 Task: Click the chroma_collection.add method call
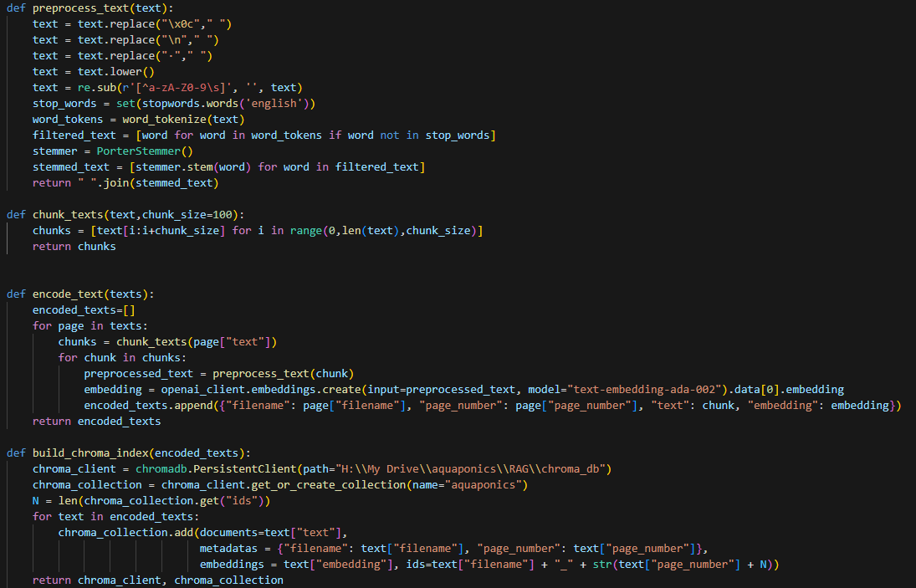click(x=116, y=533)
